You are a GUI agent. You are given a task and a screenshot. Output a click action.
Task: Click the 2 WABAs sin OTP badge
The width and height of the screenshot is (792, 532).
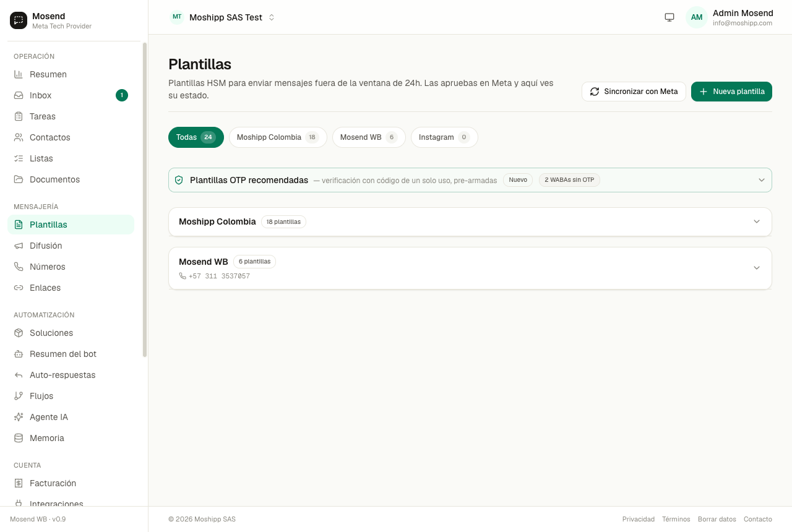pyautogui.click(x=569, y=180)
